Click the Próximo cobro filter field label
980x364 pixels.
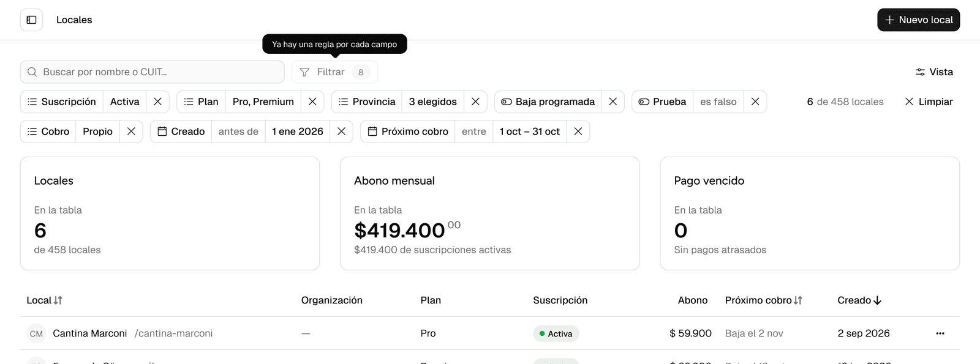tap(408, 132)
